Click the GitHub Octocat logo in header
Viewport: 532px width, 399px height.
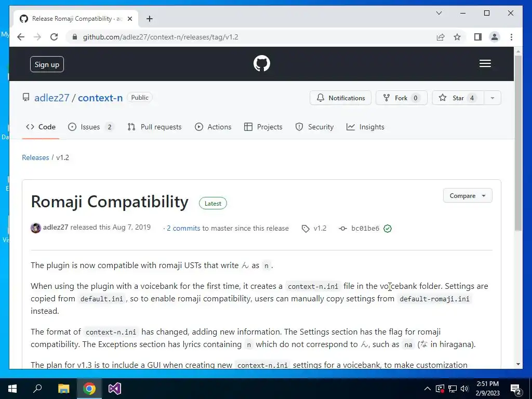pyautogui.click(x=262, y=63)
